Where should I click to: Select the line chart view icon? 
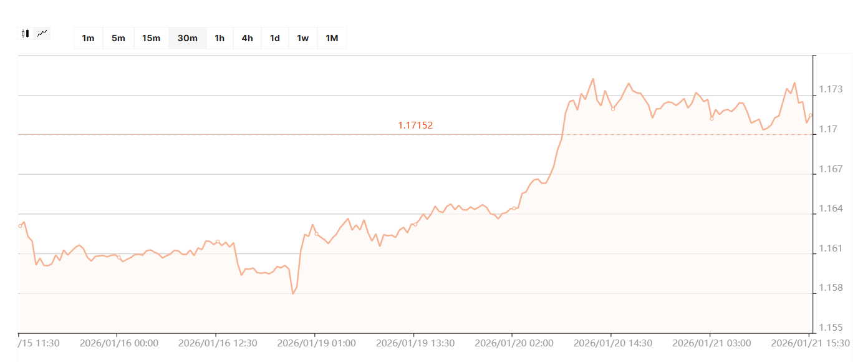(42, 34)
